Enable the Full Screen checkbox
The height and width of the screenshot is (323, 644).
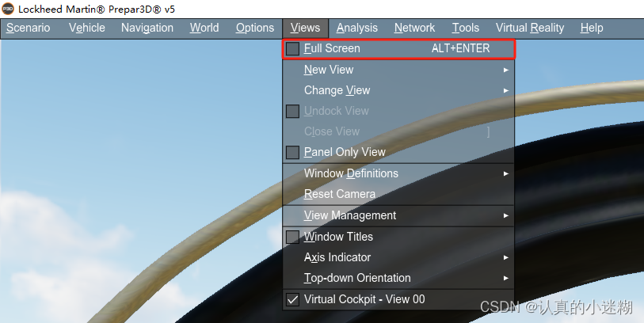292,49
